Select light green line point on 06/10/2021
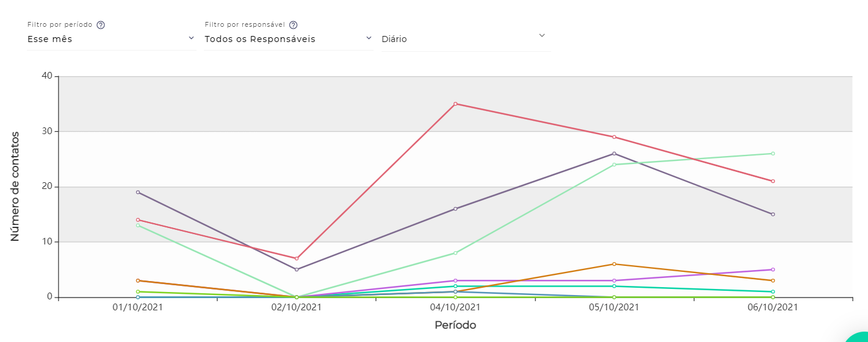 773,154
